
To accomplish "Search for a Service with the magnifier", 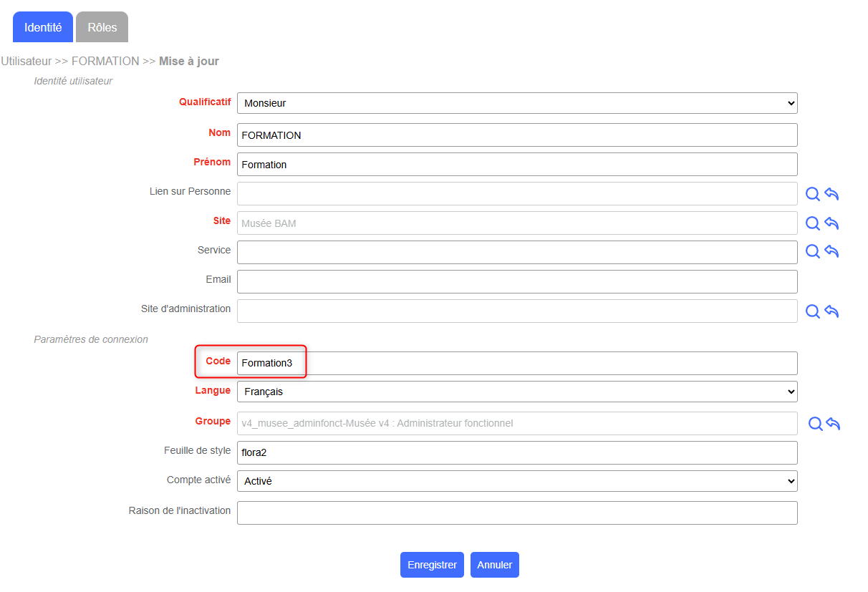I will (x=813, y=251).
